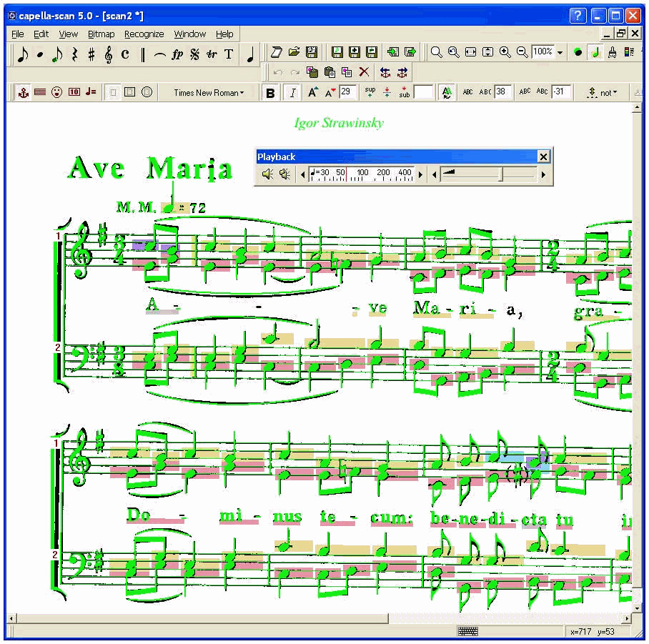This screenshot has height=644, width=649.
Task: Save score with music-note disk icon
Action: pos(337,52)
